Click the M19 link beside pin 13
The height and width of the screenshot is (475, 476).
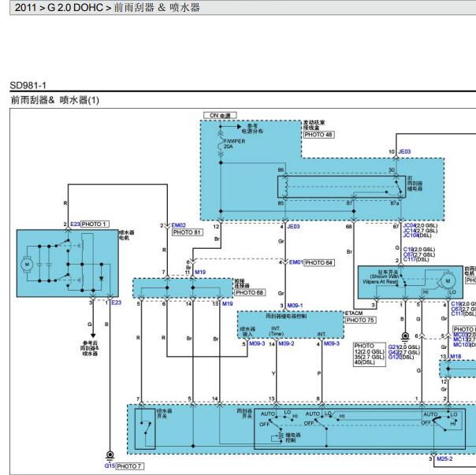coord(228,303)
